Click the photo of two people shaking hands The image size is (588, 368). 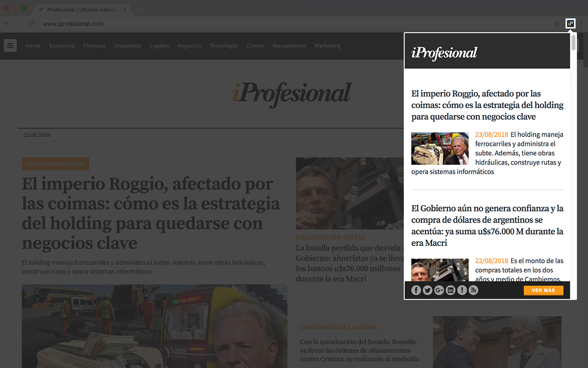pos(497,342)
